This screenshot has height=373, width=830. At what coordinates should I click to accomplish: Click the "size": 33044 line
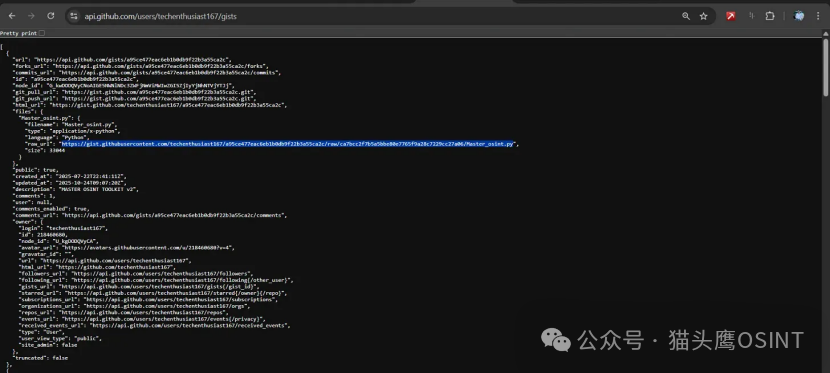46,150
